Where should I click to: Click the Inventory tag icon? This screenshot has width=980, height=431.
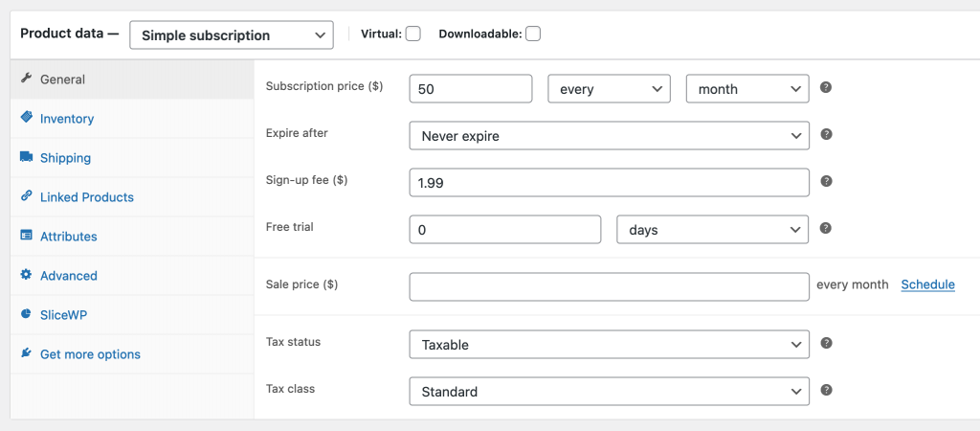[26, 118]
